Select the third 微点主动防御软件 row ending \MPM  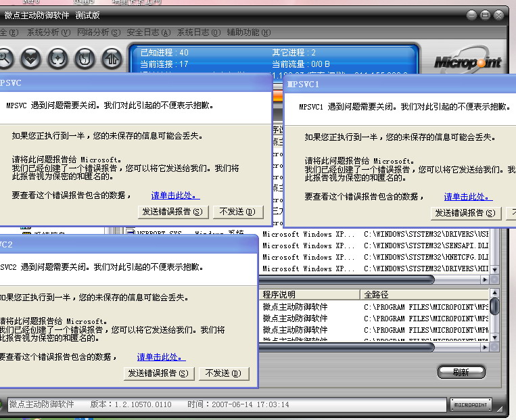click(x=375, y=330)
